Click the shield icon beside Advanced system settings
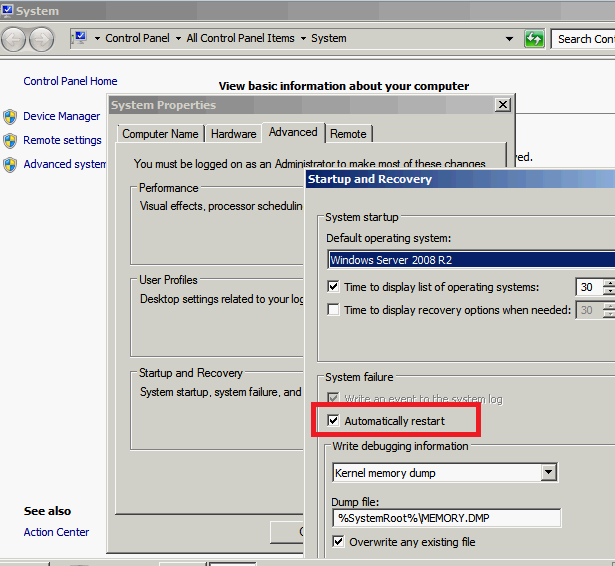The image size is (615, 566). coord(10,164)
